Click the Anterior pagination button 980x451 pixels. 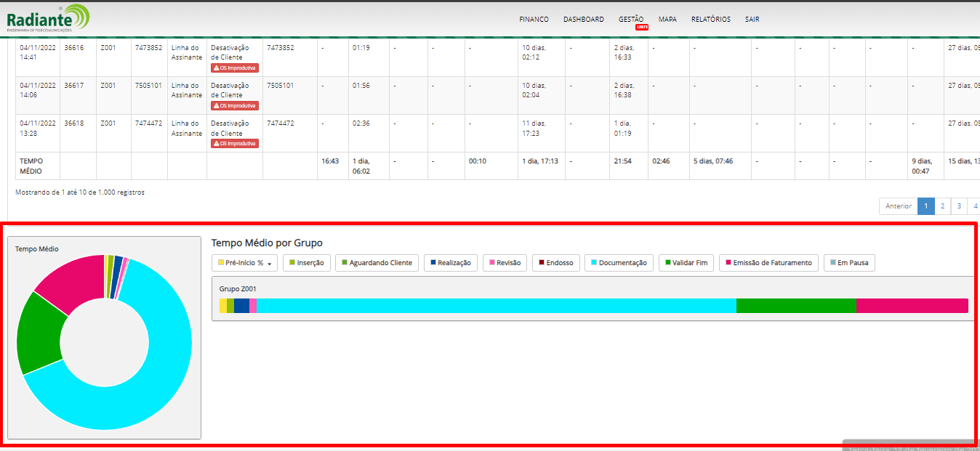[898, 206]
